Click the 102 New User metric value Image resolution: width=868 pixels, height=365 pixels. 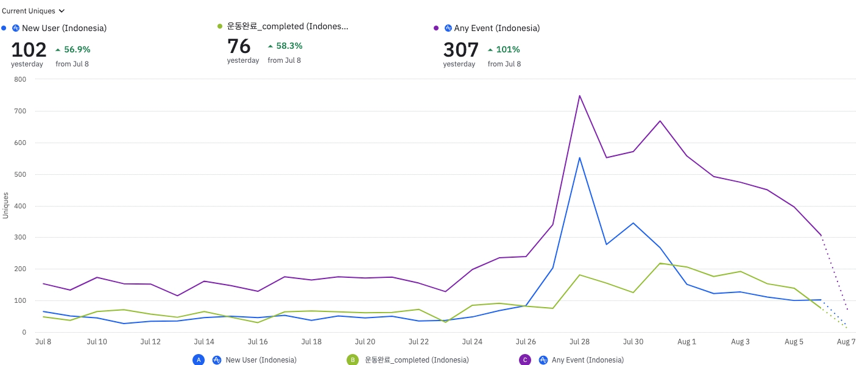pos(29,49)
